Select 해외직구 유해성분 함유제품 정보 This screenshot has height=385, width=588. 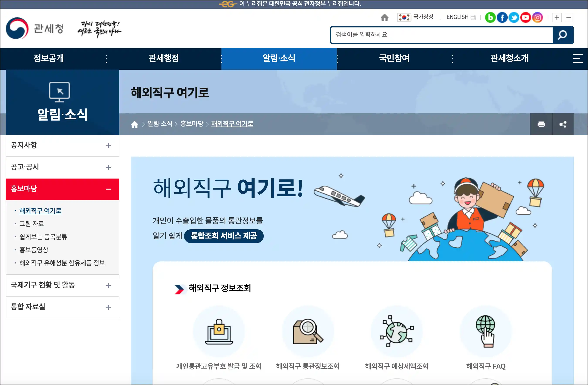[x=62, y=263]
